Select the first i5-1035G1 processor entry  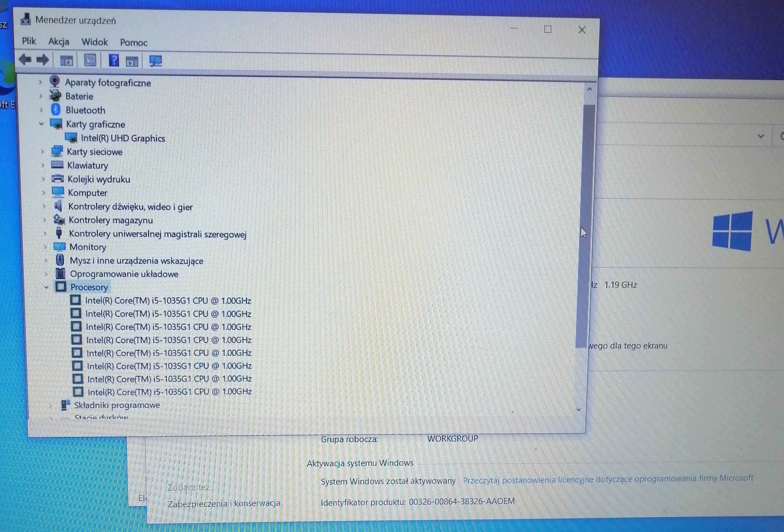click(168, 300)
